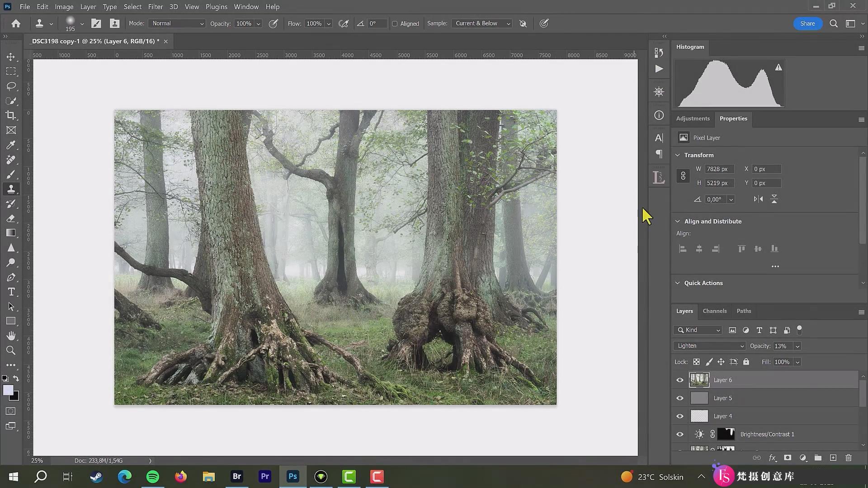
Task: Collapse the Align and Distribute section
Action: pyautogui.click(x=678, y=221)
